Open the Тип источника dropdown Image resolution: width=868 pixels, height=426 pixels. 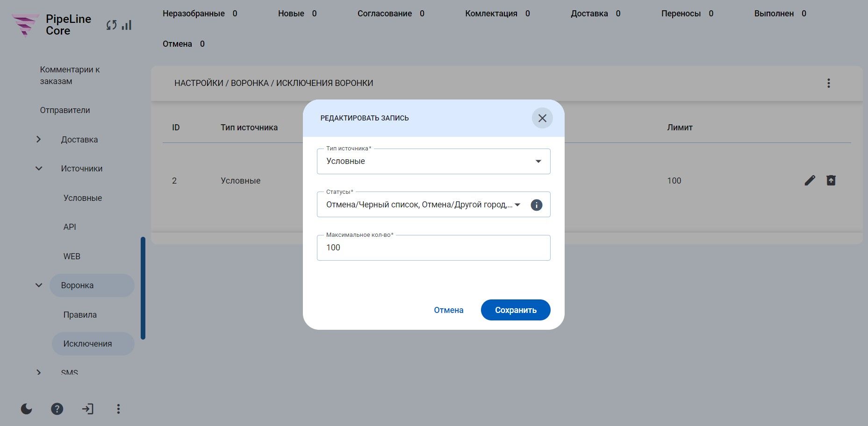pyautogui.click(x=433, y=161)
